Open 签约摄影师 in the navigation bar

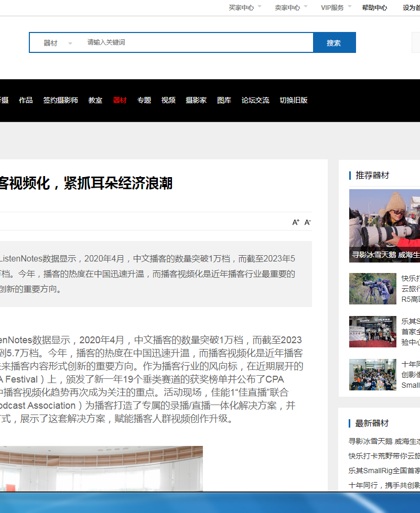coord(60,100)
